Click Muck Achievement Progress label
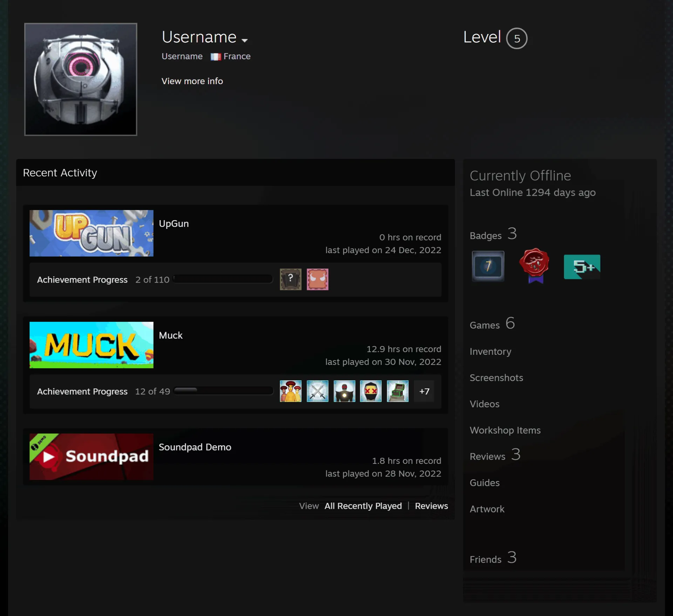Viewport: 673px width, 616px height. pos(82,391)
